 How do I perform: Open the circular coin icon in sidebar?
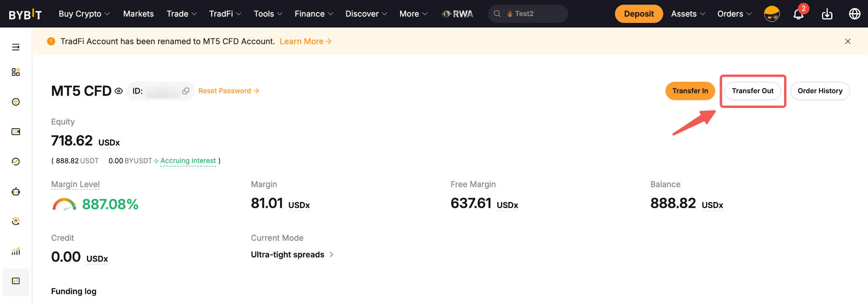tap(16, 102)
